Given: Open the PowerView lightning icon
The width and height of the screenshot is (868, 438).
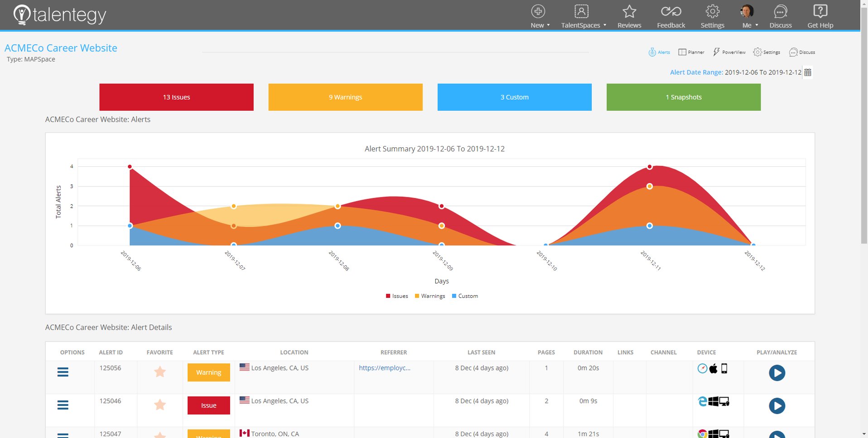Looking at the screenshot, I should pos(716,52).
